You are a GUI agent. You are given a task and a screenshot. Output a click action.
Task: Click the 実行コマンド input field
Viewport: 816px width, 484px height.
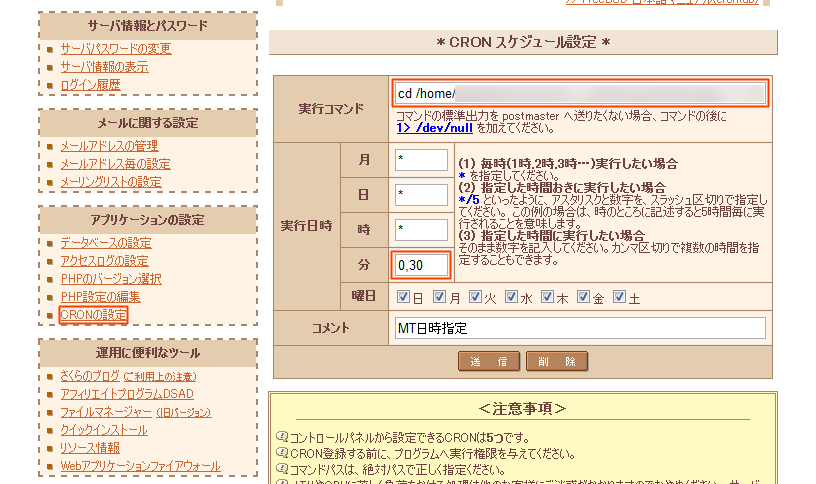point(580,94)
